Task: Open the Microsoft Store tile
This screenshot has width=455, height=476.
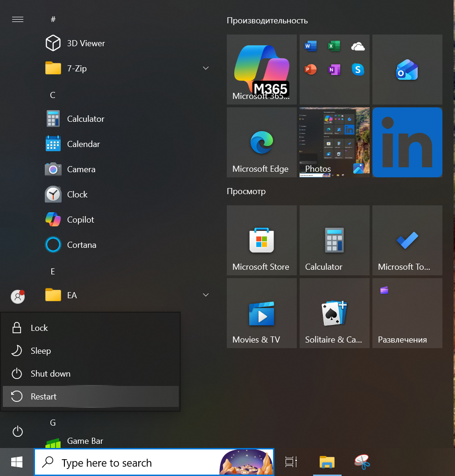Action: point(262,240)
